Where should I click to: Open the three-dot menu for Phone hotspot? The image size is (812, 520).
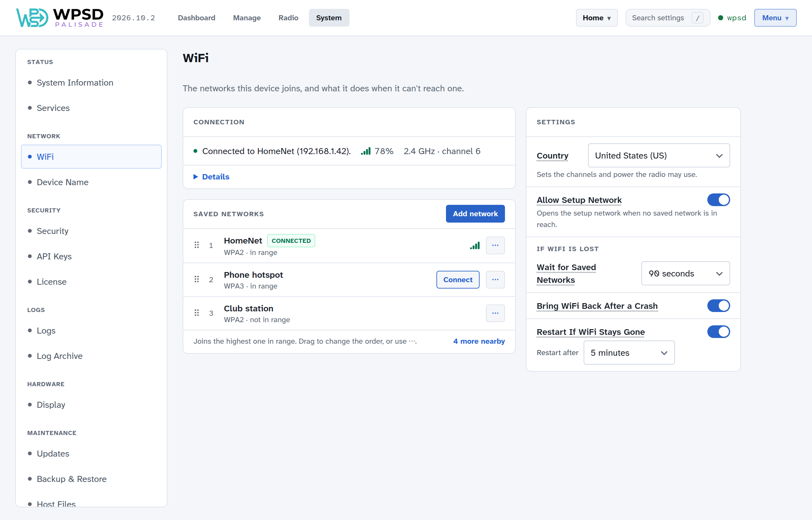(x=495, y=280)
